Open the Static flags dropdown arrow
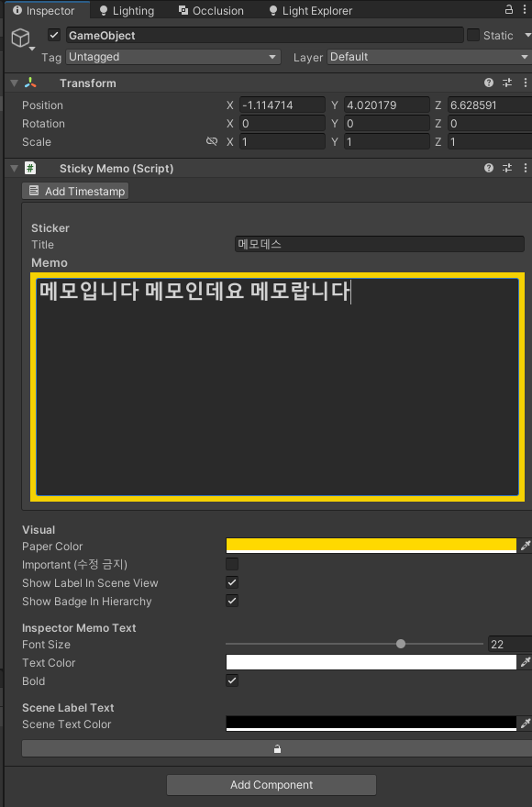 coord(527,36)
